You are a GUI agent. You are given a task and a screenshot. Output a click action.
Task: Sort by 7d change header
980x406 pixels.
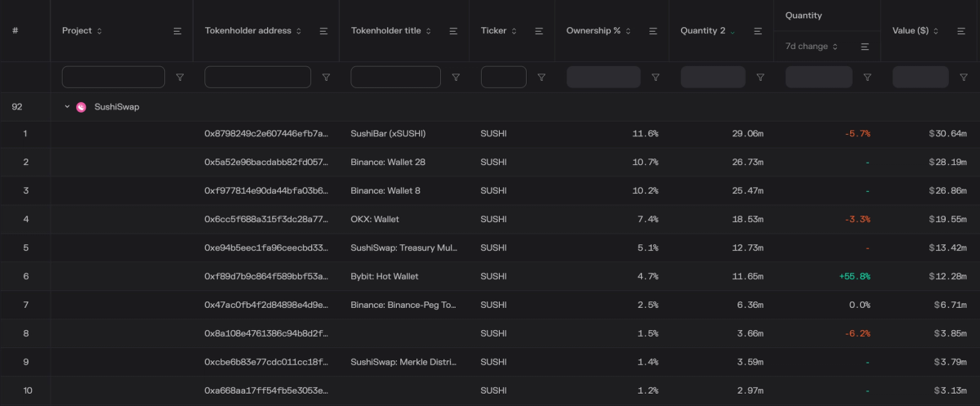tap(812, 47)
